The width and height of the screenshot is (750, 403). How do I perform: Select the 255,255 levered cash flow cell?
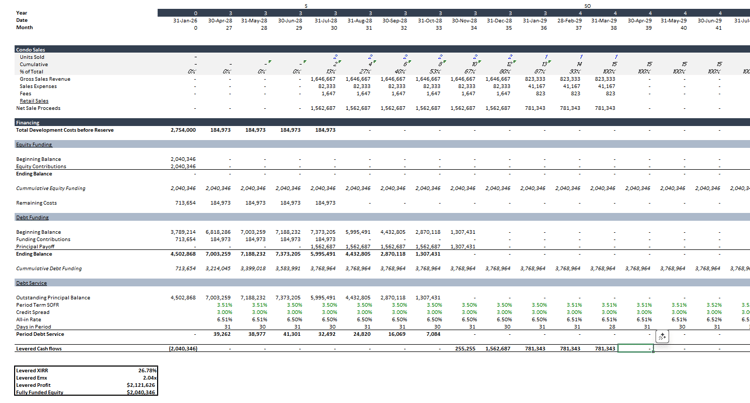465,349
